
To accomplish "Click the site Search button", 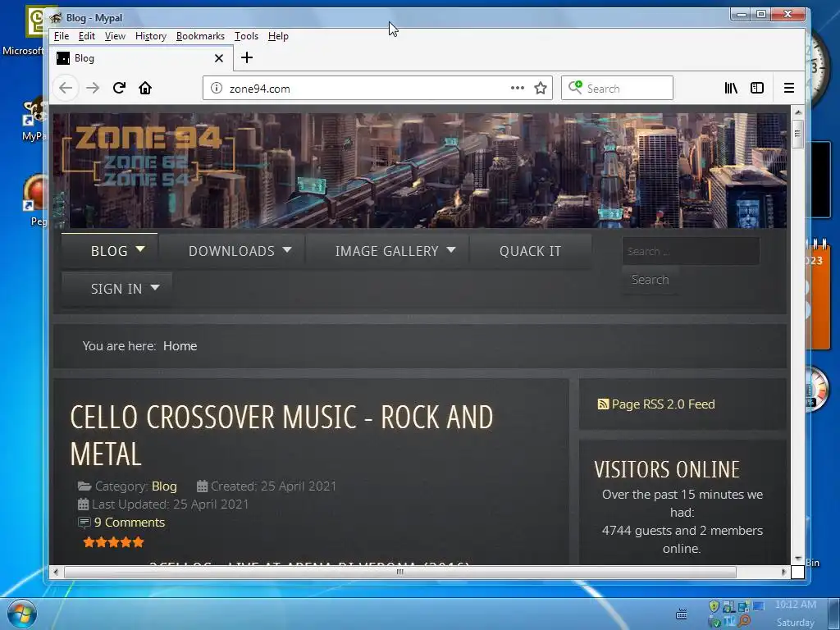I will pos(650,280).
